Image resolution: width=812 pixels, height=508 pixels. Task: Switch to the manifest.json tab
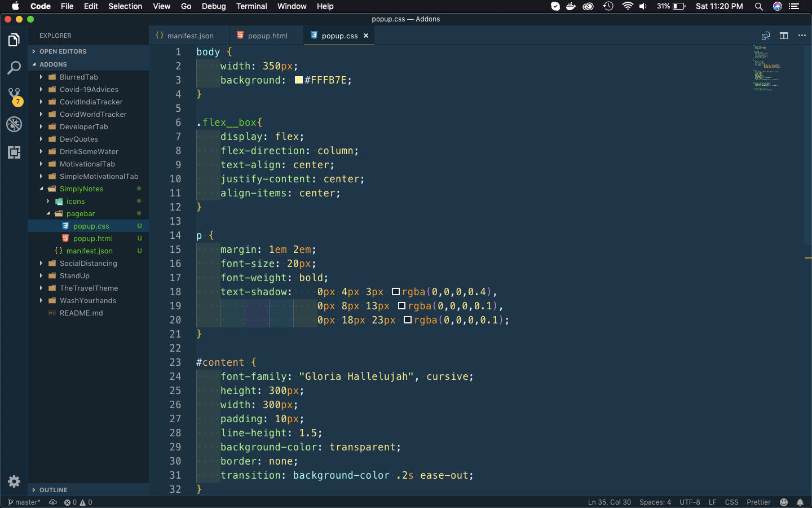189,36
